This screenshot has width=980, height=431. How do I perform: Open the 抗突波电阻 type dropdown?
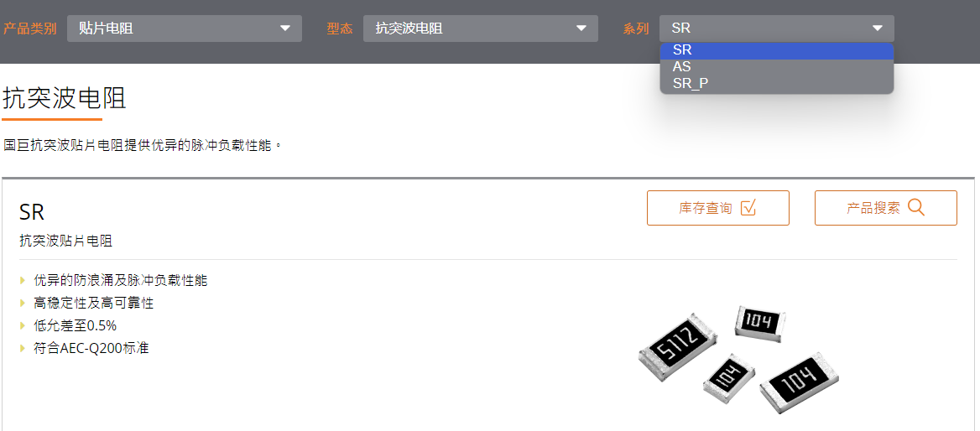coord(481,29)
